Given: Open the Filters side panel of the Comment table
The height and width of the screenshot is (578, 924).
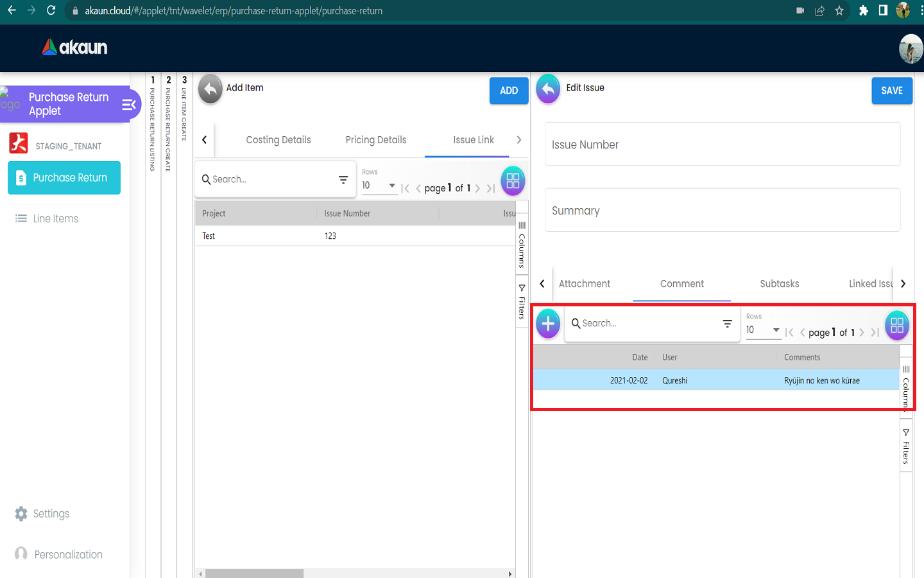Looking at the screenshot, I should 906,446.
